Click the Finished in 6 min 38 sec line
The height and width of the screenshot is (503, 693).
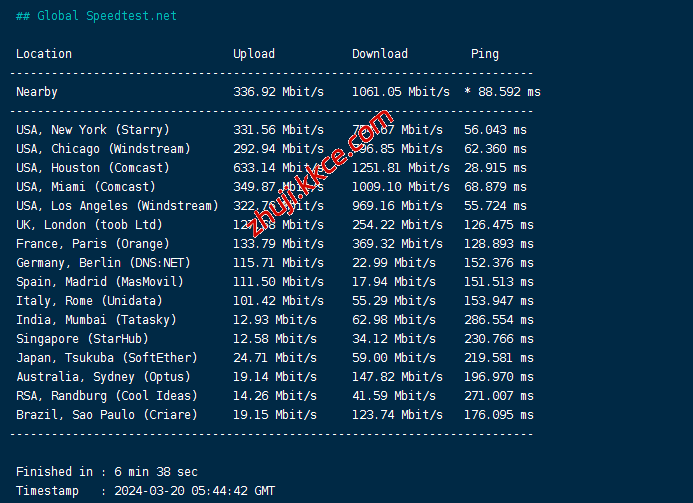(x=107, y=472)
